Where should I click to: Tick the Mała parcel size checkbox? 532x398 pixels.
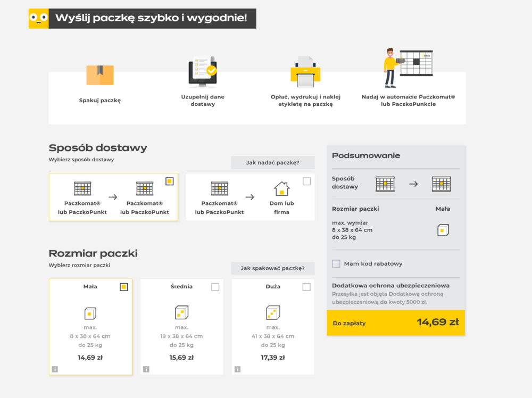(124, 287)
